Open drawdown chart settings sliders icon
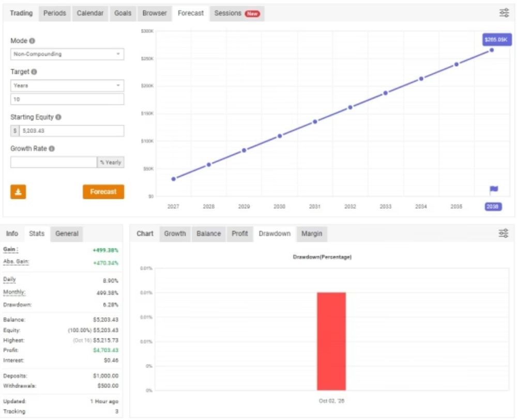 (x=504, y=233)
